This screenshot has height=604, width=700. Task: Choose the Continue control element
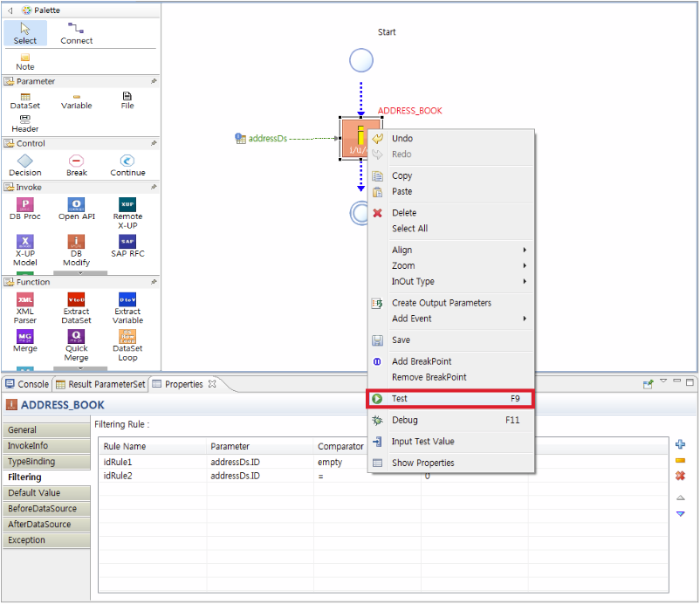point(127,166)
